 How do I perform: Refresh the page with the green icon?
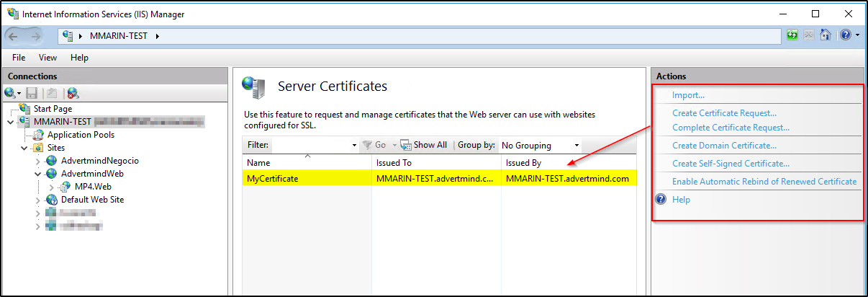coord(792,35)
